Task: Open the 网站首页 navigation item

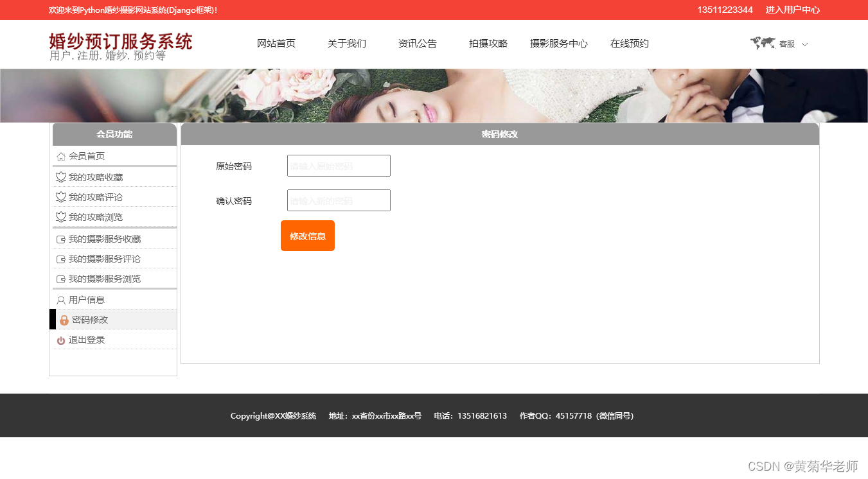Action: (x=276, y=44)
